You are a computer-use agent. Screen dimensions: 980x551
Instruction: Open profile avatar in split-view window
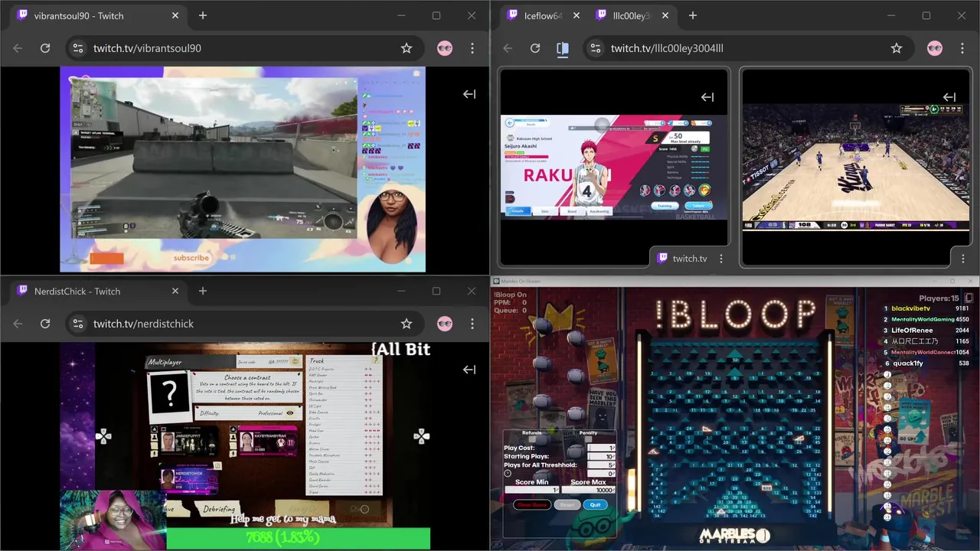(x=935, y=48)
